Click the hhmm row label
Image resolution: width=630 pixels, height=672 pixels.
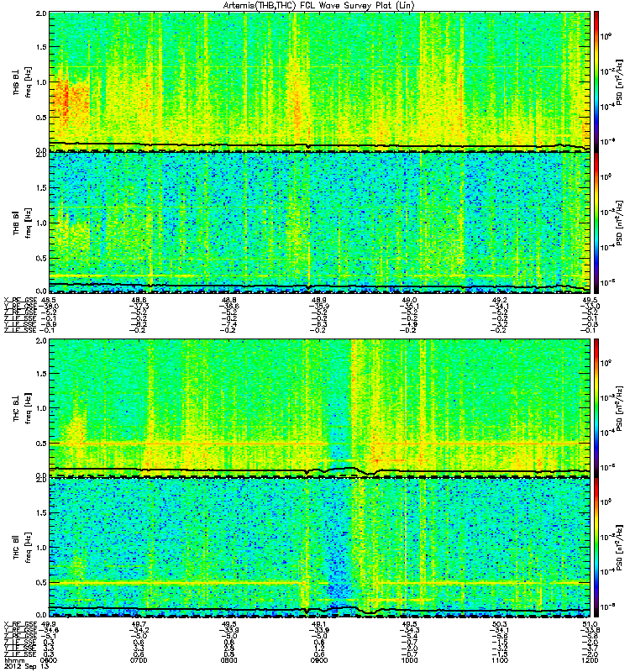tap(13, 660)
